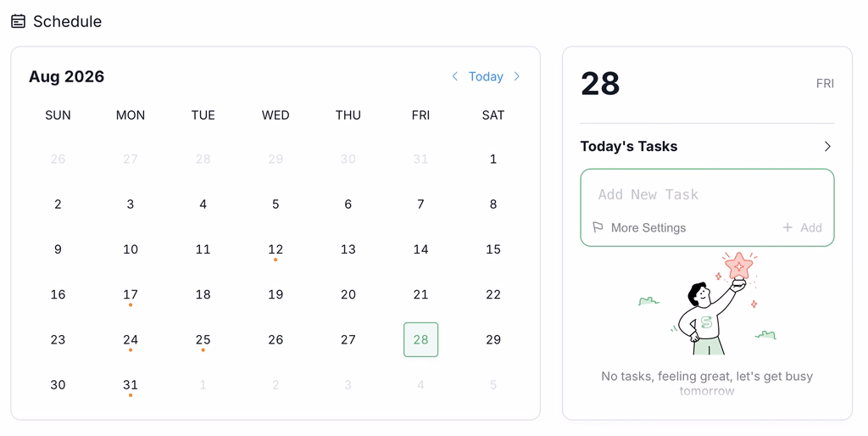Select August 17 on the calendar

pyautogui.click(x=131, y=294)
